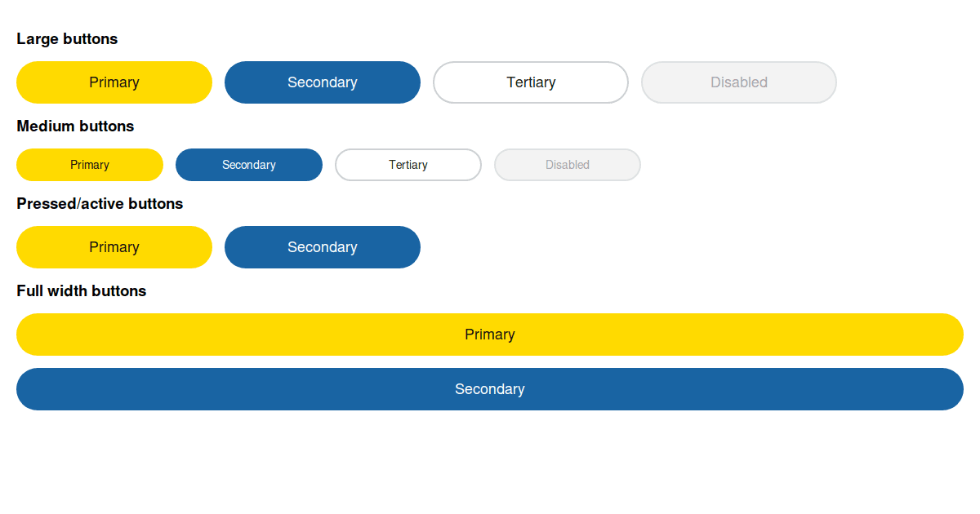This screenshot has width=980, height=514.
Task: Click the Pressed/active buttons heading
Action: click(100, 204)
